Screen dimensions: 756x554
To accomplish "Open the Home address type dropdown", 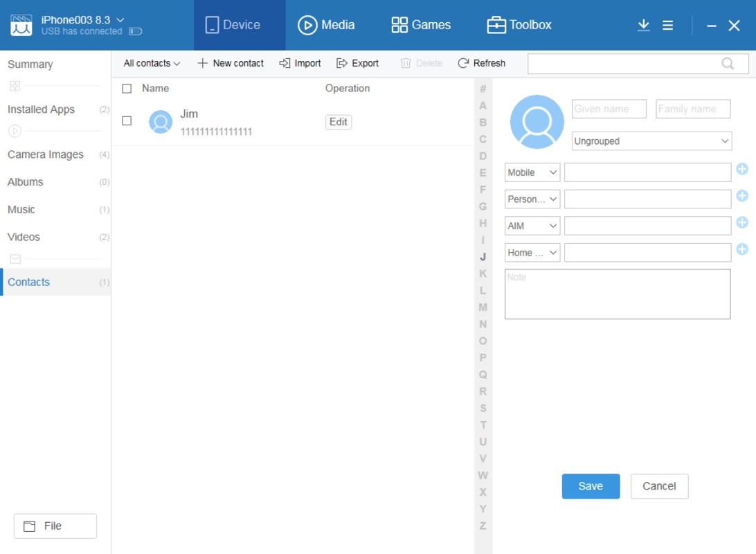I will tap(532, 253).
